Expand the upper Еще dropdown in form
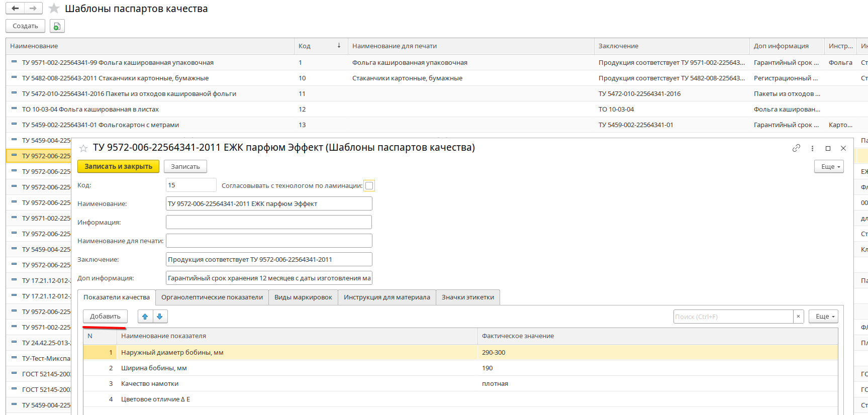 828,167
